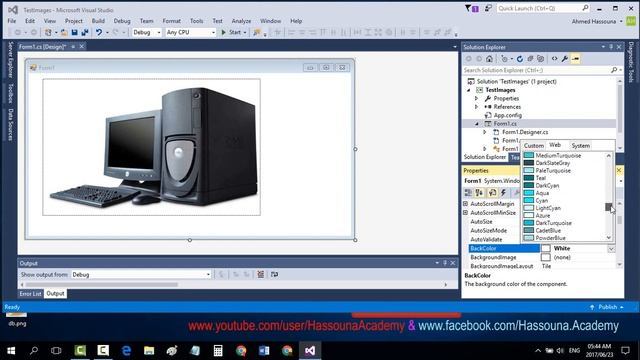Select the App.config file in Solution Explorer

click(507, 116)
